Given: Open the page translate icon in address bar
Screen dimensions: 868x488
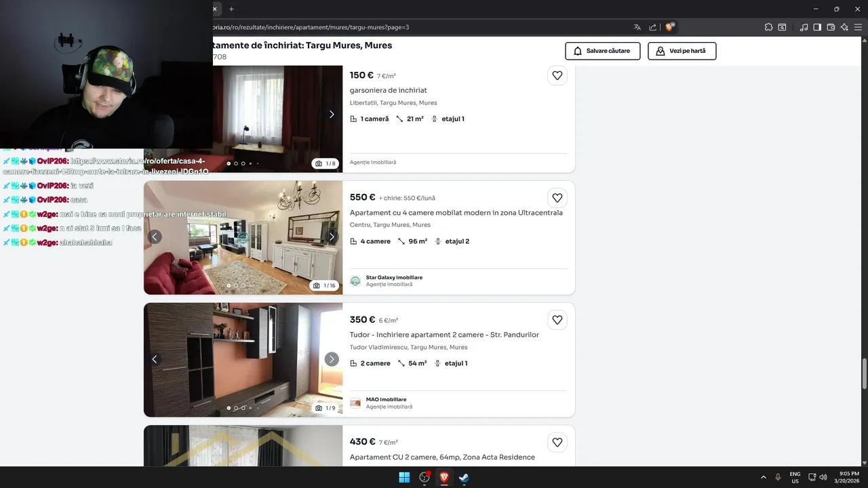Looking at the screenshot, I should point(637,27).
